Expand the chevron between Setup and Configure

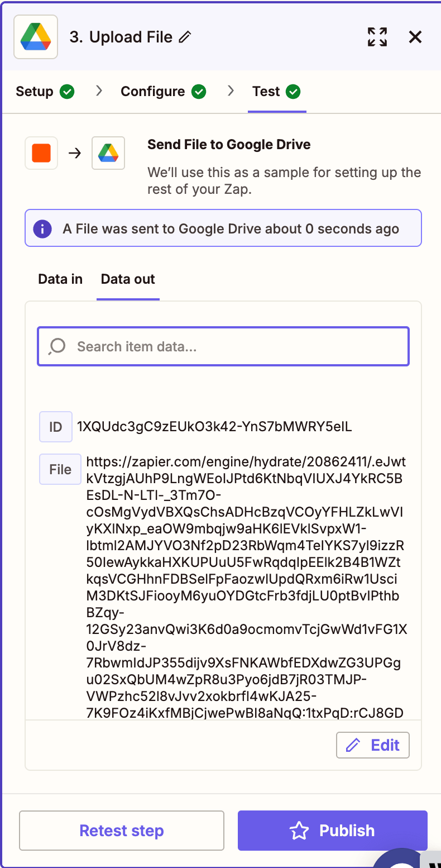click(x=99, y=91)
